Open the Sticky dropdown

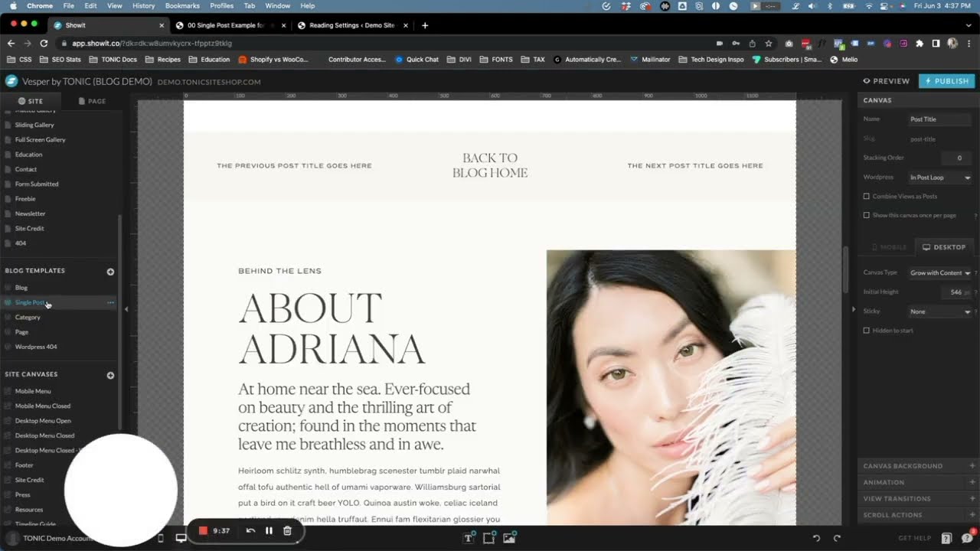tap(940, 311)
